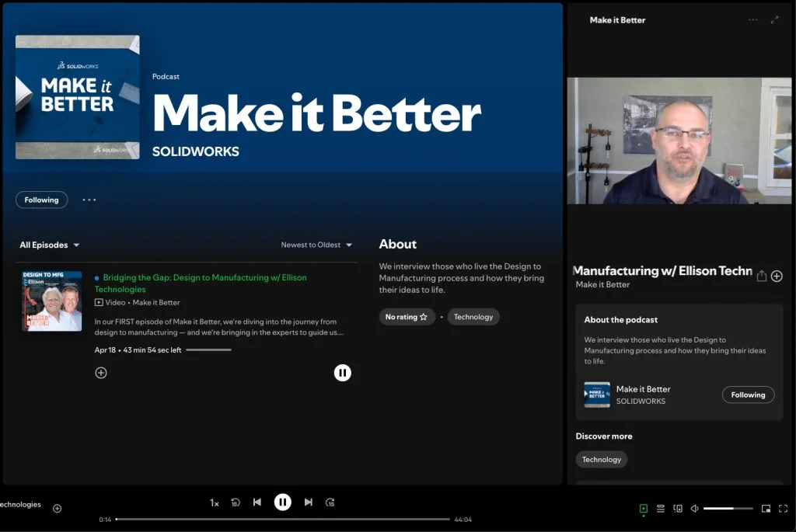796x532 pixels.
Task: Enter fullscreen mode
Action: click(x=784, y=509)
